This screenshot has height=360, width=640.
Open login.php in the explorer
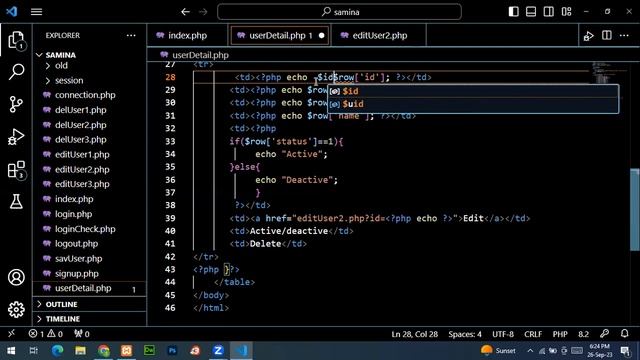tap(73, 214)
